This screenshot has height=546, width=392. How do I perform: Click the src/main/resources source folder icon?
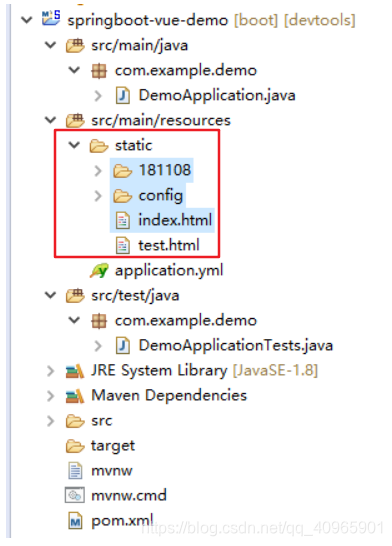75,120
